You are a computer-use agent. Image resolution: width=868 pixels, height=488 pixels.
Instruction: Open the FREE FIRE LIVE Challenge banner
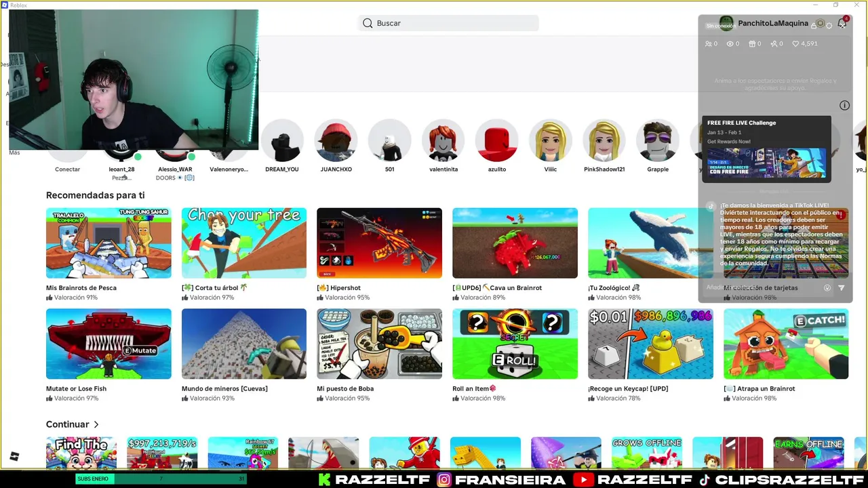point(766,149)
